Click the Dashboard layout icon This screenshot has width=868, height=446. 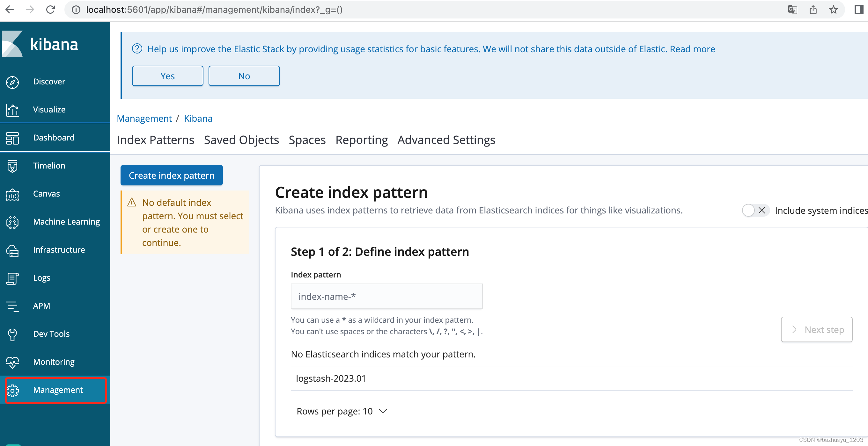tap(12, 138)
